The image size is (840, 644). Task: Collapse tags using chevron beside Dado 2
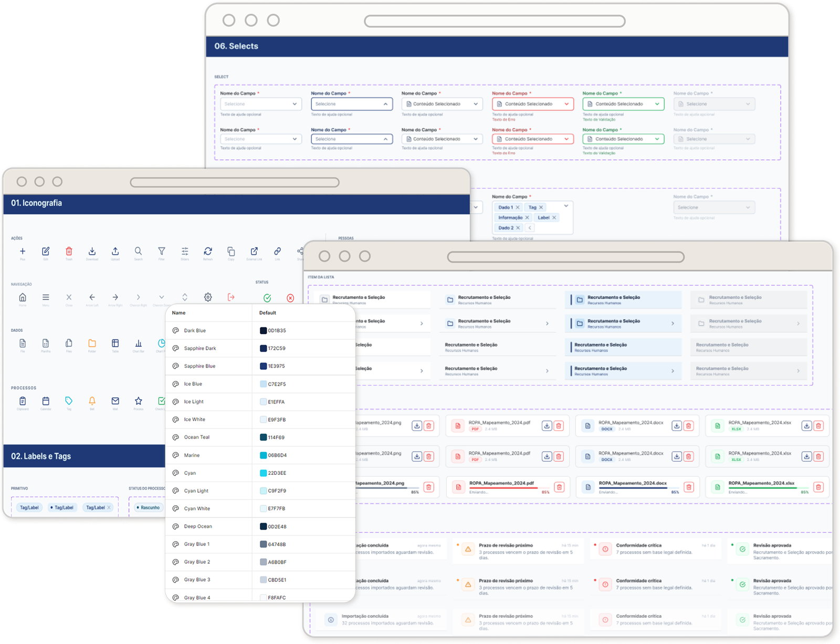pos(530,228)
